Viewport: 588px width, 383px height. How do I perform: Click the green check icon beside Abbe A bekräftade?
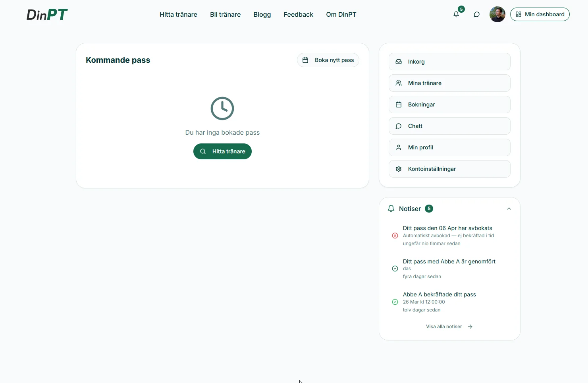click(x=395, y=302)
